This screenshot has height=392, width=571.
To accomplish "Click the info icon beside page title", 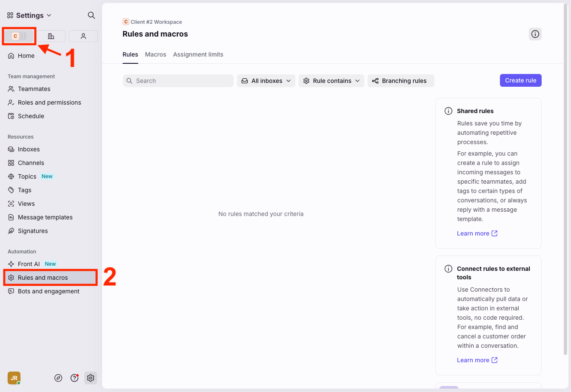I will tap(535, 34).
